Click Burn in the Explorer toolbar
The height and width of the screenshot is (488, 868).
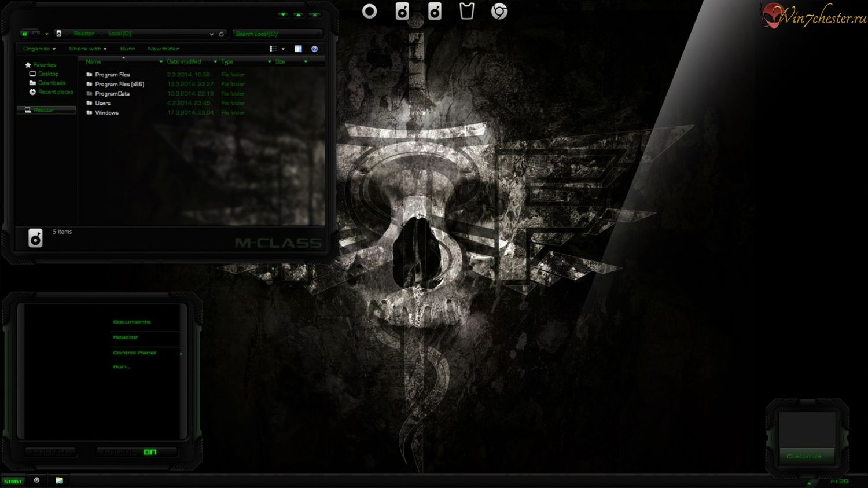(128, 49)
